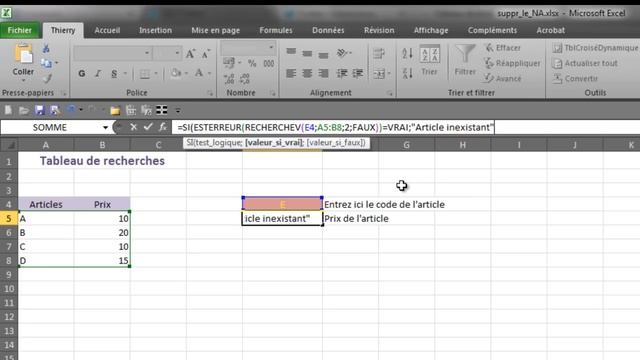Click Actualiser tout button
640x360 pixels.
click(x=585, y=63)
